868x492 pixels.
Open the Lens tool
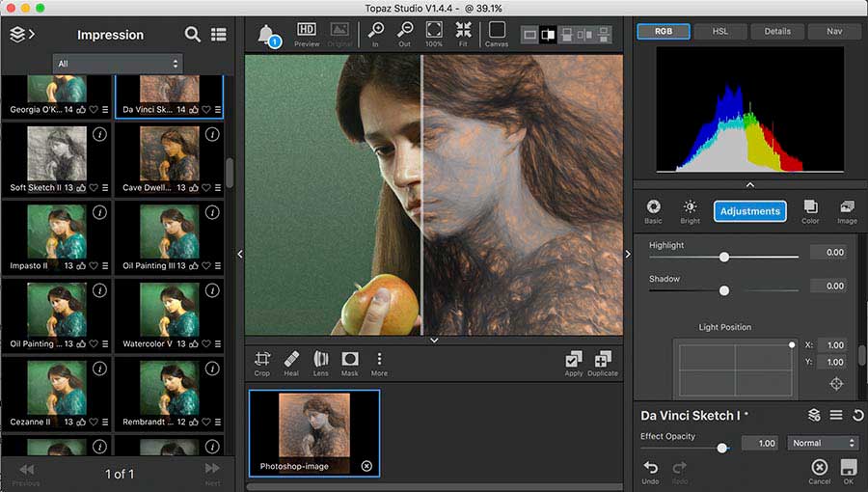[321, 360]
